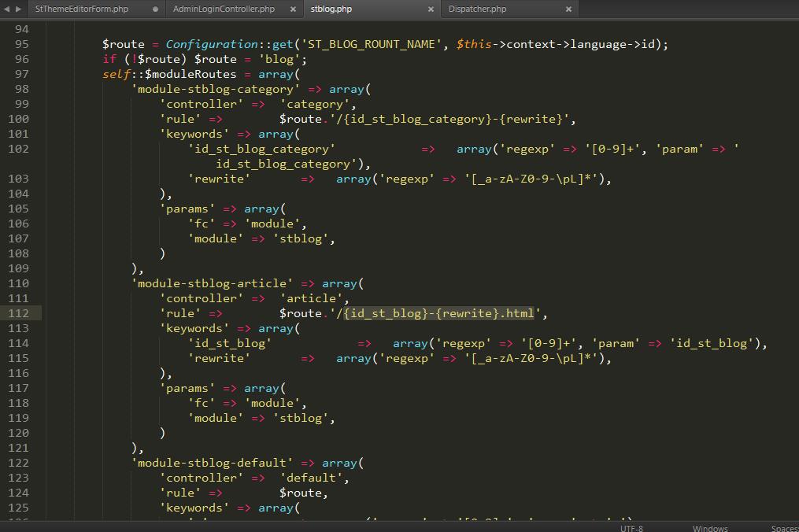Click '[0-9]+' regexp string on line 114

pyautogui.click(x=549, y=343)
